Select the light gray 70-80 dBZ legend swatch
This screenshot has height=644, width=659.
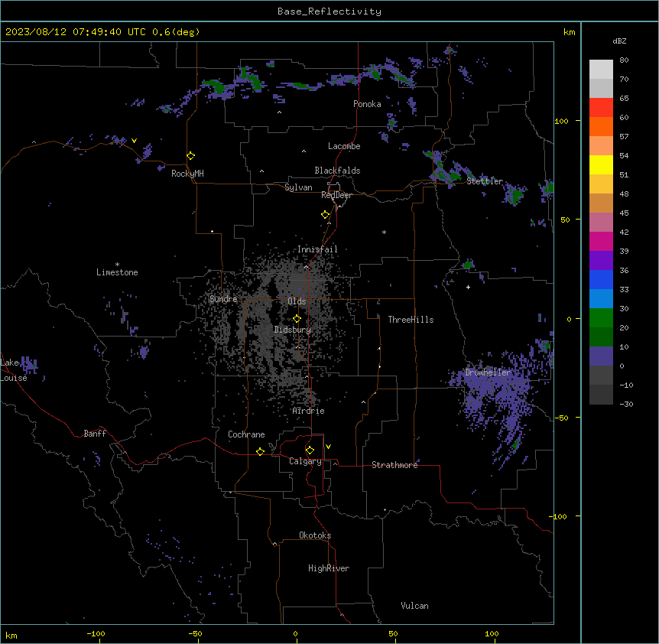pos(601,70)
